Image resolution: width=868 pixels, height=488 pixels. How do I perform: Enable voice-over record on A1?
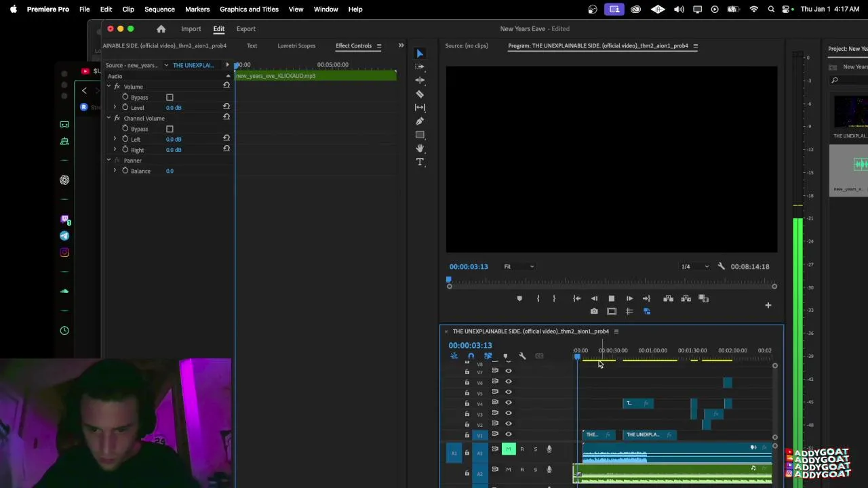[x=549, y=449]
